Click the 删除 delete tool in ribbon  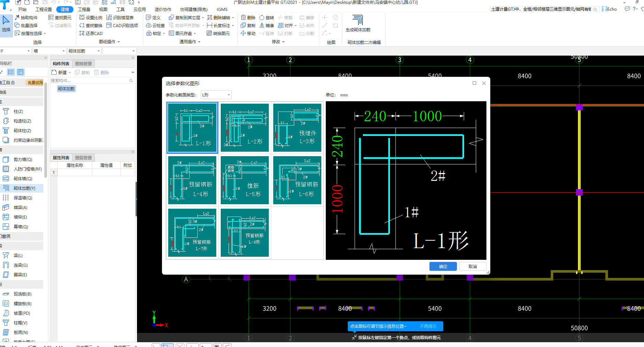pyautogui.click(x=248, y=18)
